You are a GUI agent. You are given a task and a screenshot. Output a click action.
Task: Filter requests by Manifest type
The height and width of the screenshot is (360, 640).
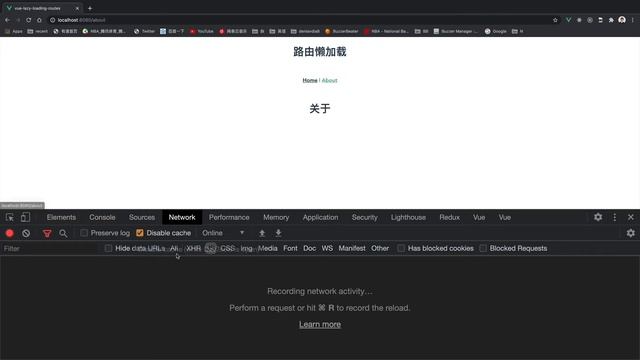click(352, 248)
